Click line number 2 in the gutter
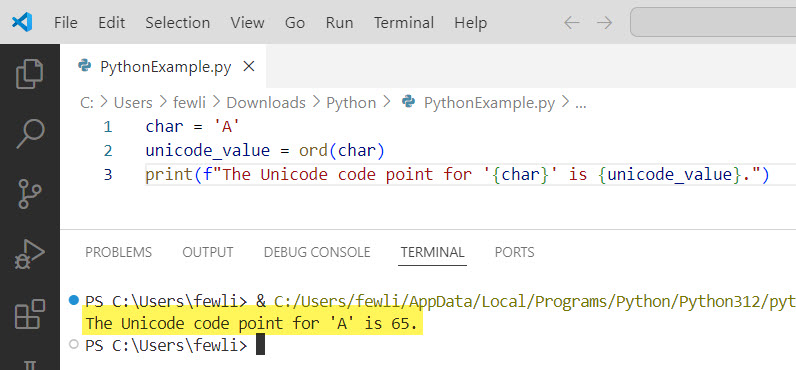This screenshot has width=796, height=370. 108,151
